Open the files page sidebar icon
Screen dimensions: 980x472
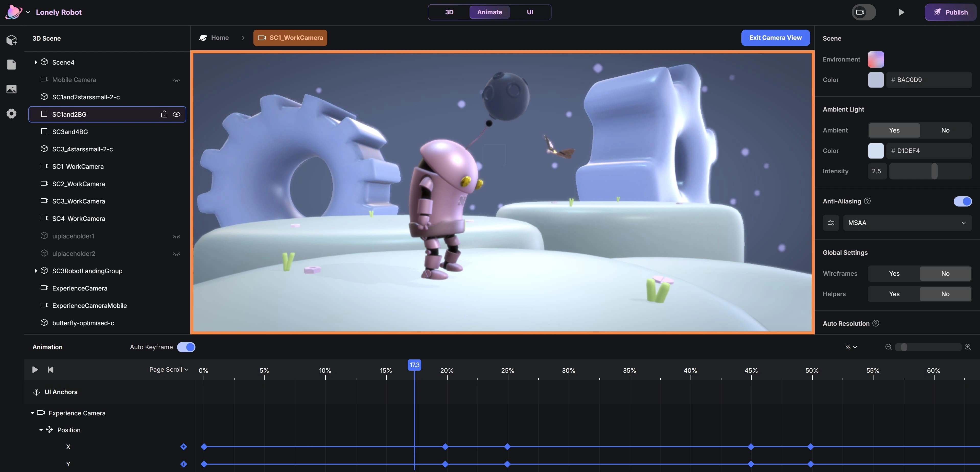click(11, 65)
